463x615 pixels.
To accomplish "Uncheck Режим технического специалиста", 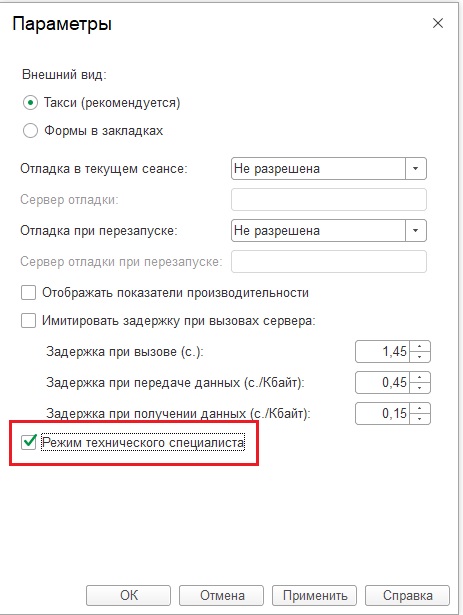I will (29, 443).
